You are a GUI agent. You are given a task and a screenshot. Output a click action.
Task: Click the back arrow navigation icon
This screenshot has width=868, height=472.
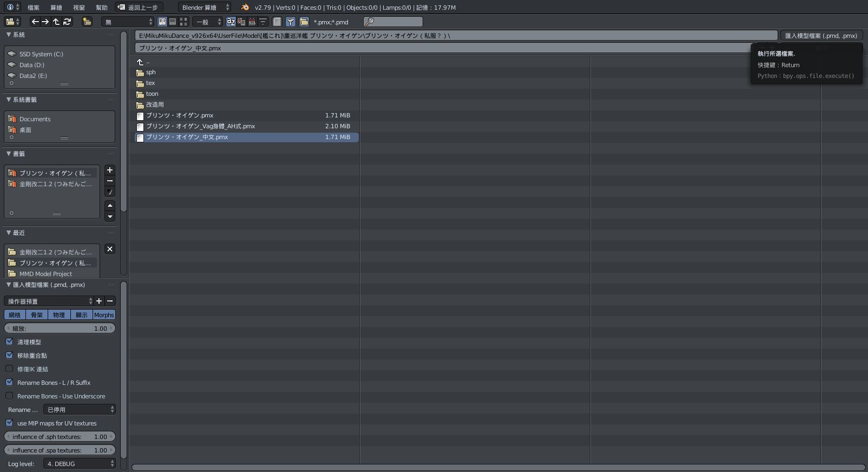pyautogui.click(x=35, y=22)
